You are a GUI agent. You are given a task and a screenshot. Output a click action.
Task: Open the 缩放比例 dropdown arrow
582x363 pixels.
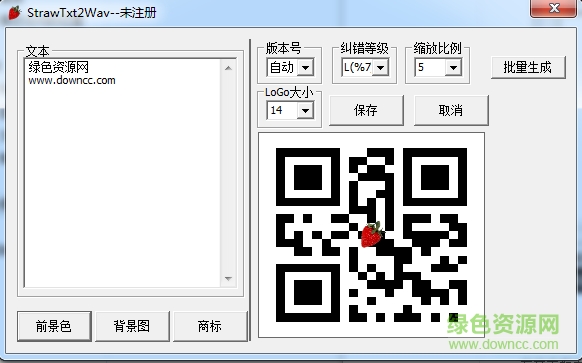coord(453,68)
